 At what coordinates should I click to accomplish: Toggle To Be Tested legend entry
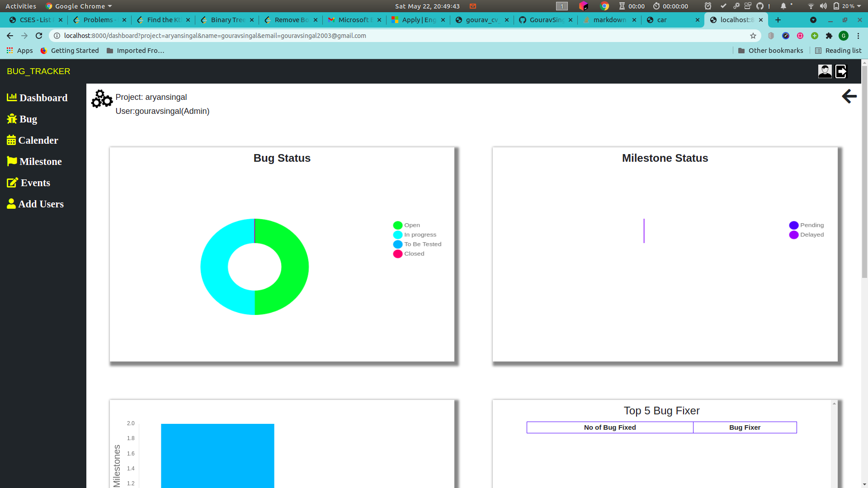(x=417, y=244)
